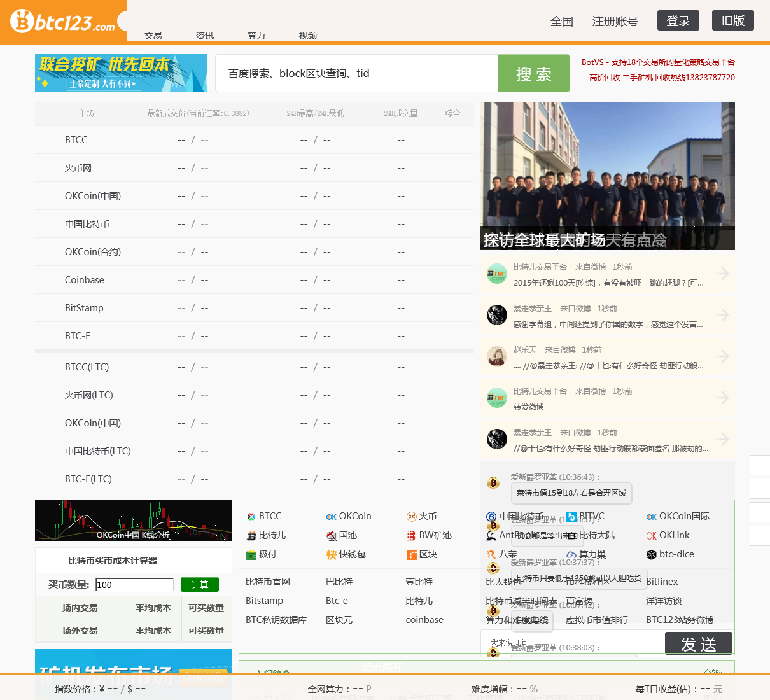Switch to 旧版 old version
This screenshot has height=700, width=770.
(733, 20)
